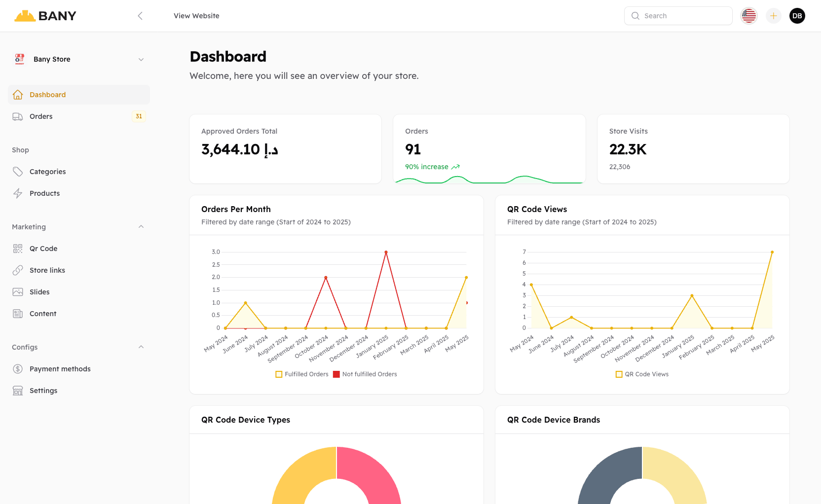Click the Qr Code icon
This screenshot has height=504, width=821.
[18, 249]
